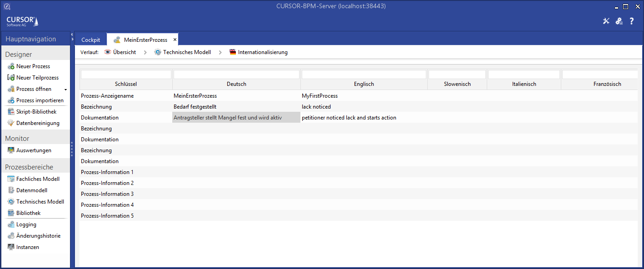
Task: Click the tools settings icon in header
Action: pyautogui.click(x=606, y=21)
